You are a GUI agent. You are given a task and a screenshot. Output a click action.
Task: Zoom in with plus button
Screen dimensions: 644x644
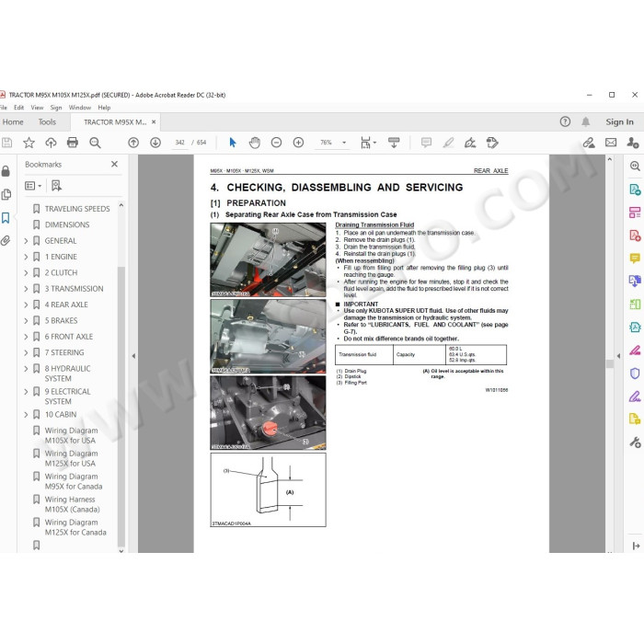click(298, 143)
